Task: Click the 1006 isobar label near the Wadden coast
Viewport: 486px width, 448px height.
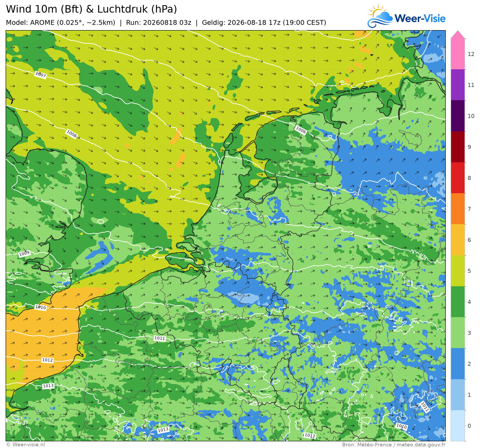Action: coord(301,130)
